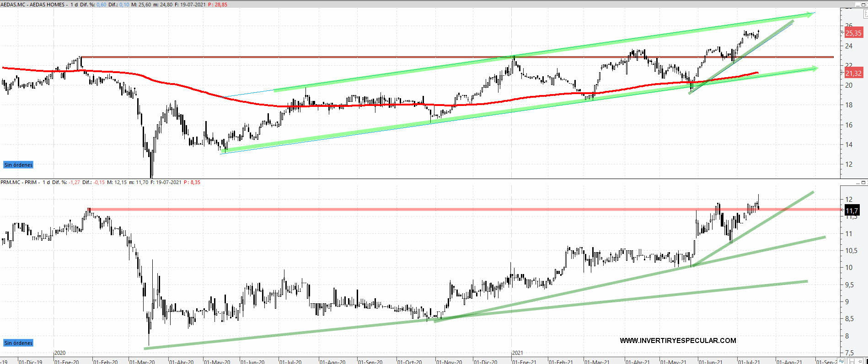This screenshot has height=364, width=868.
Task: Click the 25,35 price label on AEDAS axis
Action: coord(853,33)
